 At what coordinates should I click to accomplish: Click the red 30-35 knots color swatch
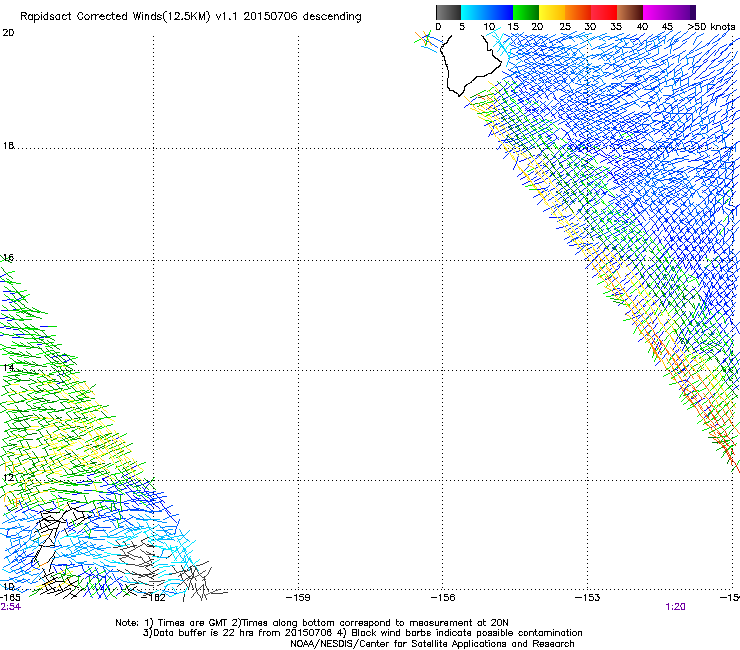(604, 12)
